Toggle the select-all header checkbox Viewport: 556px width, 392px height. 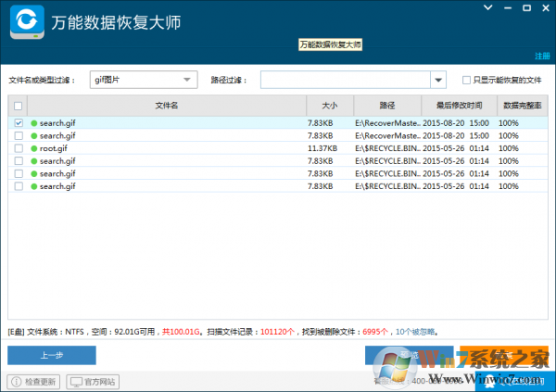click(19, 106)
